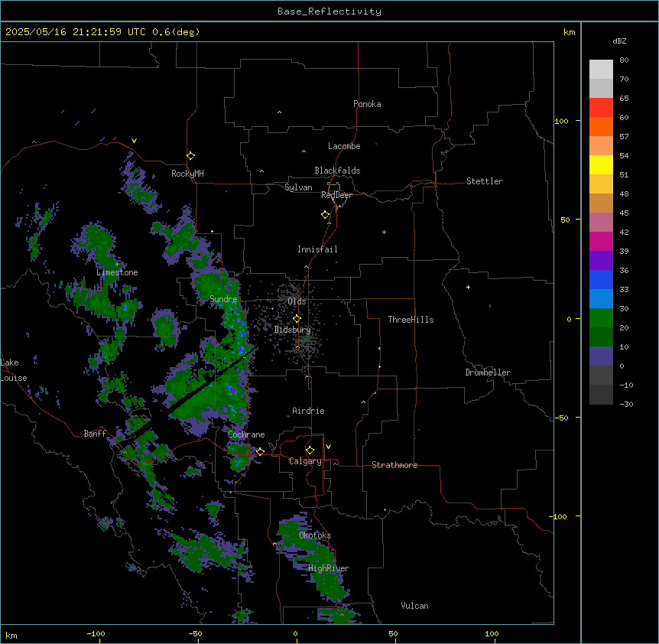Pick the bright yellow legend swatch
The height and width of the screenshot is (644, 659).
[x=601, y=164]
